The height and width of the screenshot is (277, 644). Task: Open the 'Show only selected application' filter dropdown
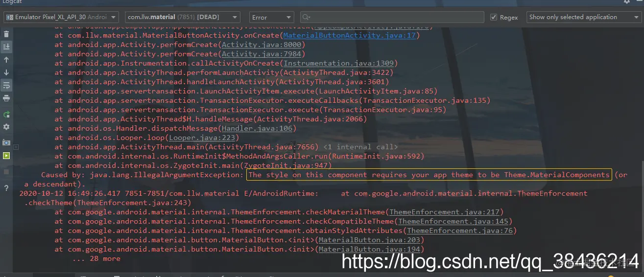pos(583,17)
